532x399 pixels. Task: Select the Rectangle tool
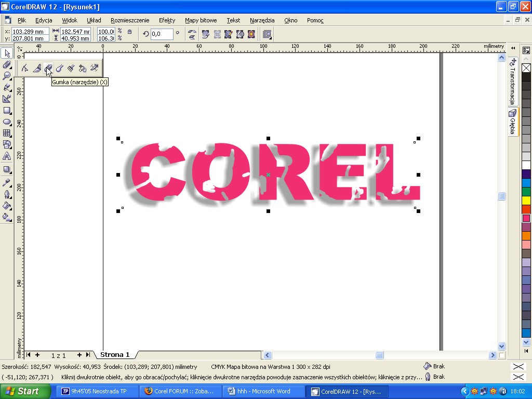[7, 110]
